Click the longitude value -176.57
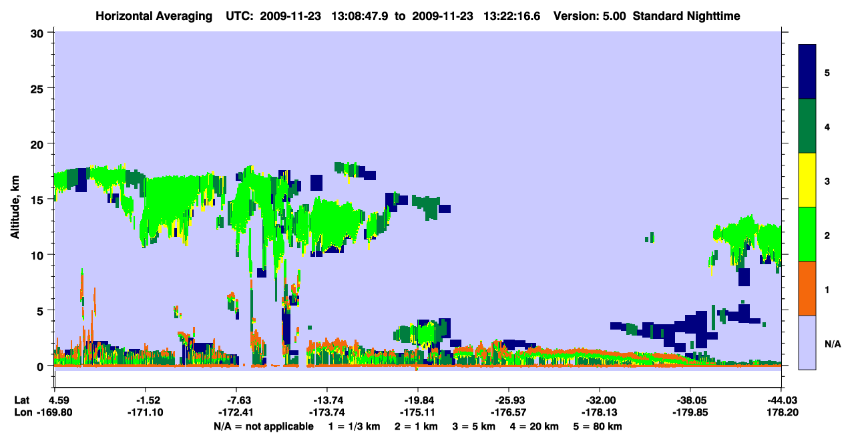 [x=508, y=412]
